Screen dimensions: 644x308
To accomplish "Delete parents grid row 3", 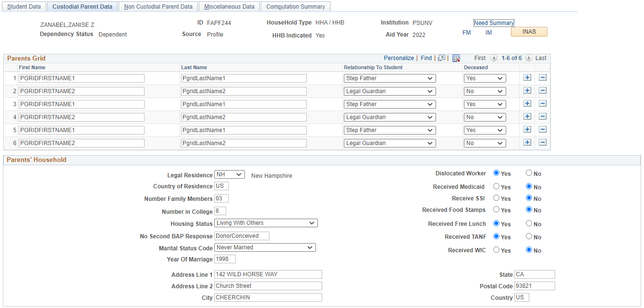I will coord(543,103).
